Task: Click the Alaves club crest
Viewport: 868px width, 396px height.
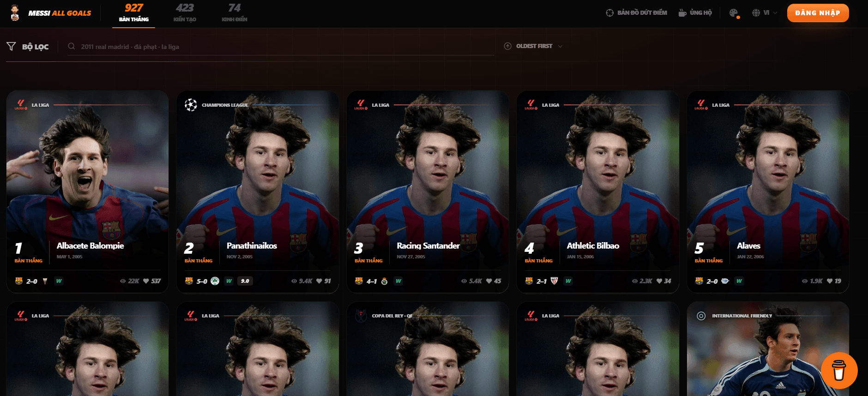Action: 725,281
